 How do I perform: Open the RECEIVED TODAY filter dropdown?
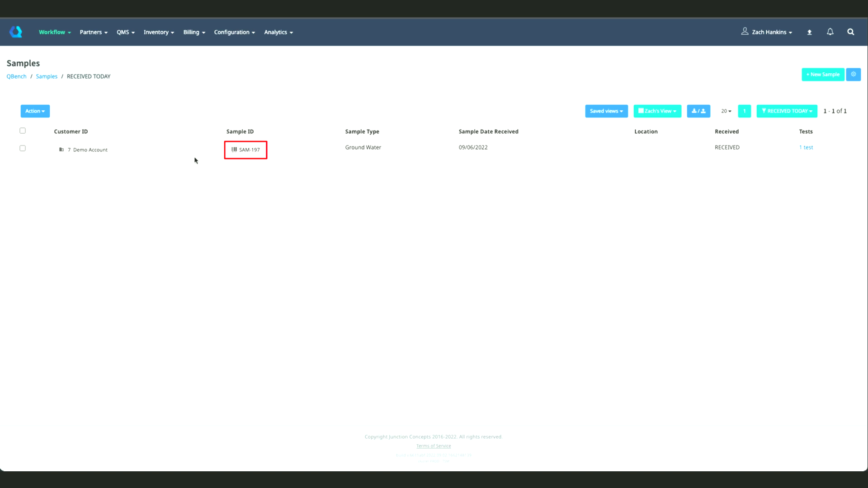[x=786, y=111]
